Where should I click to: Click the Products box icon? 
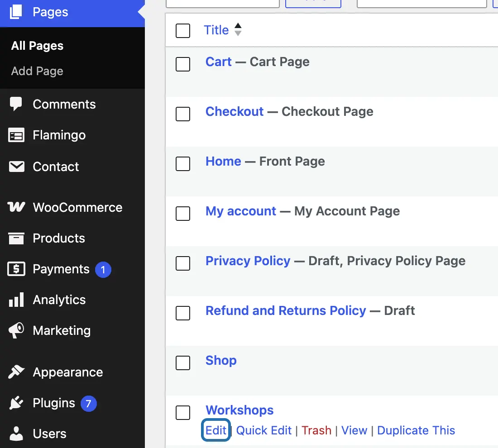16,238
